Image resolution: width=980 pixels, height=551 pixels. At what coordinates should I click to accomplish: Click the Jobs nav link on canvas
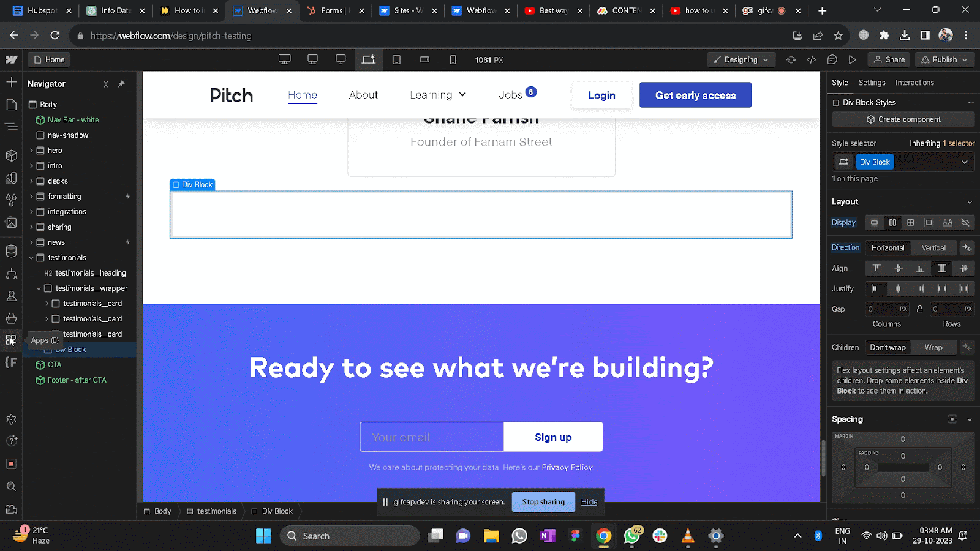(511, 95)
